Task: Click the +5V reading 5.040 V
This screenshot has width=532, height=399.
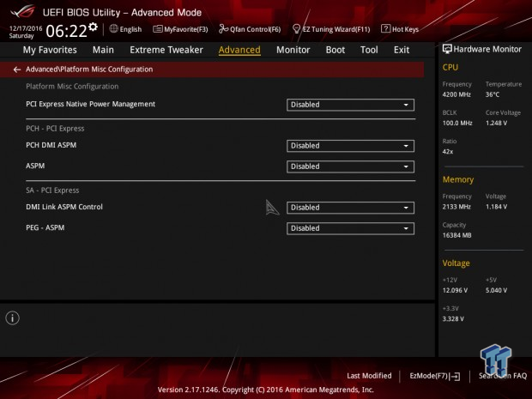Action: 496,290
